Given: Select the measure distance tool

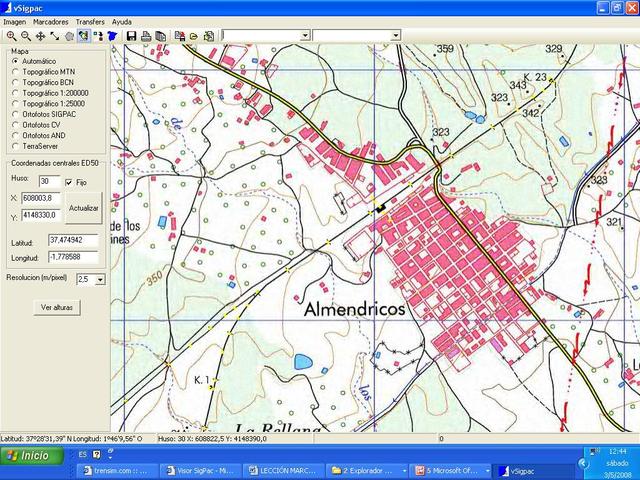Looking at the screenshot, I should tap(54, 36).
